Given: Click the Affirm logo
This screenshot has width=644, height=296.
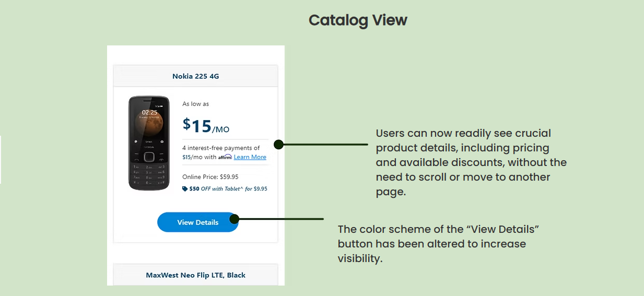Looking at the screenshot, I should [x=225, y=157].
